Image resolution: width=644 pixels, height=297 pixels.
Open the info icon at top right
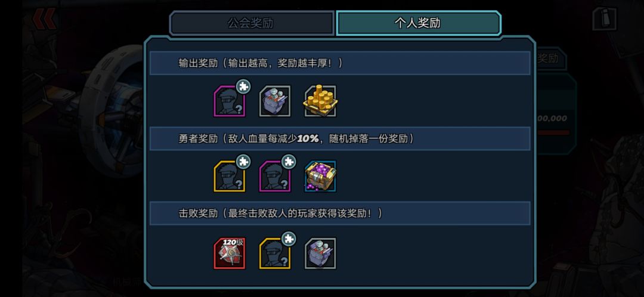[604, 18]
